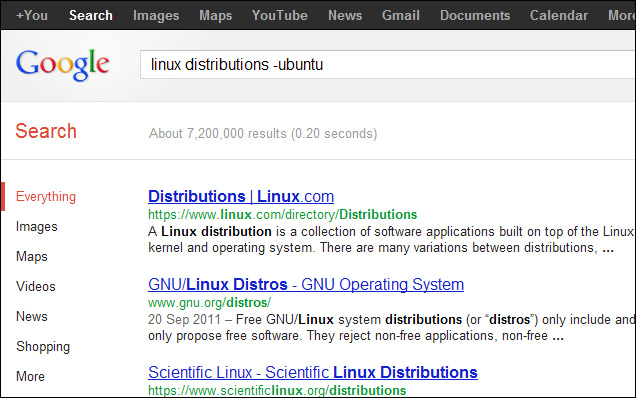Filter results by Shopping in the sidebar
636x398 pixels.
click(43, 346)
